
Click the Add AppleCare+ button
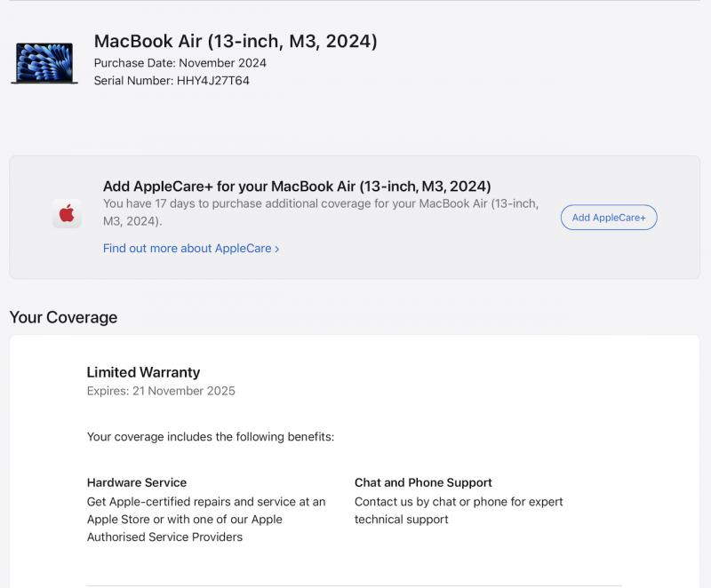coord(609,218)
